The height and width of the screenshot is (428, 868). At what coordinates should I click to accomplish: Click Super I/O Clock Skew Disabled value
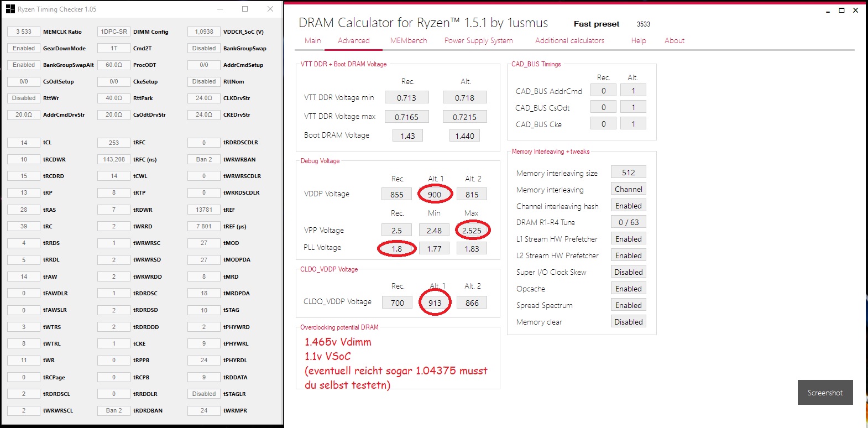pos(629,272)
